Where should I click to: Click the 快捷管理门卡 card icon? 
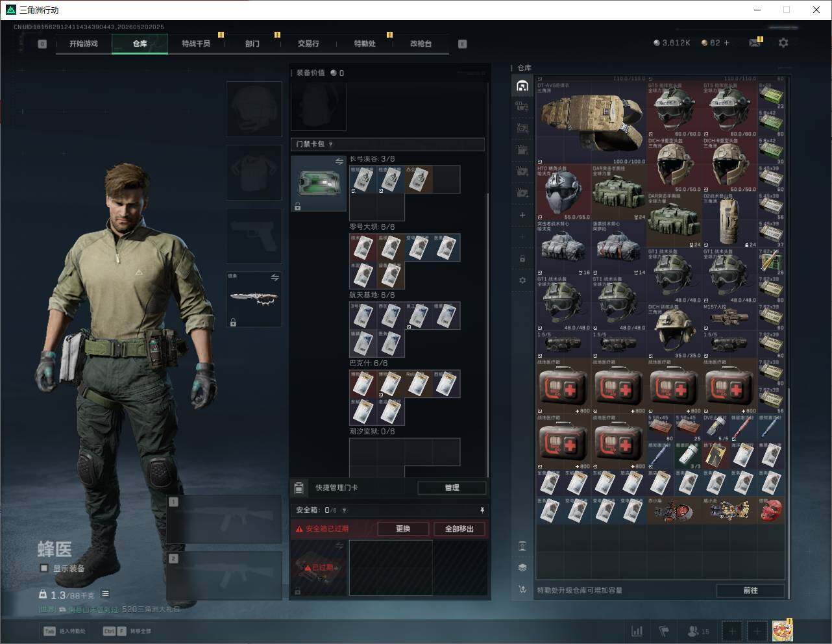tap(299, 488)
